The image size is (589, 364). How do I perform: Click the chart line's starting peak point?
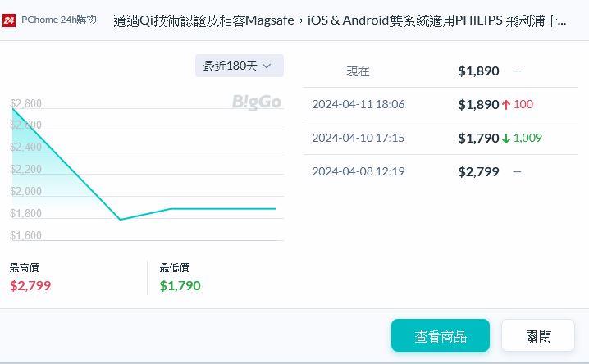point(11,107)
